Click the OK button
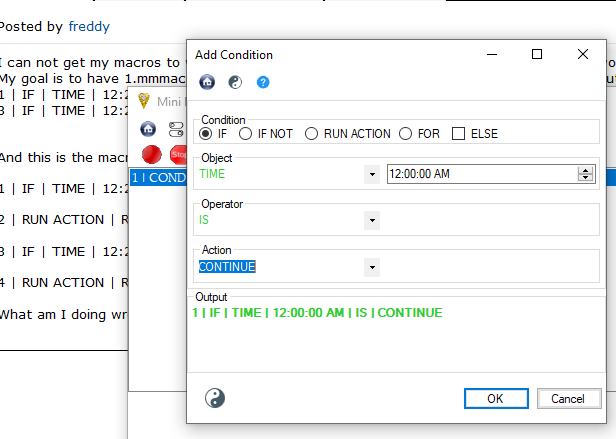 [496, 399]
